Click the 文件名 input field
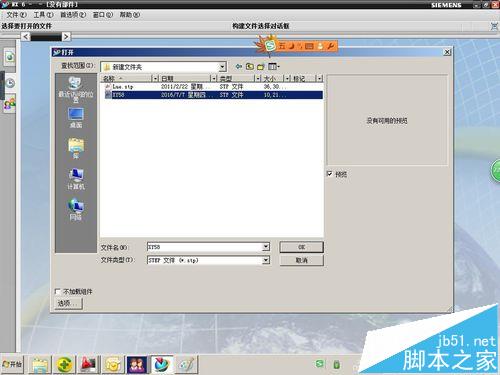The image size is (500, 375). click(x=204, y=247)
